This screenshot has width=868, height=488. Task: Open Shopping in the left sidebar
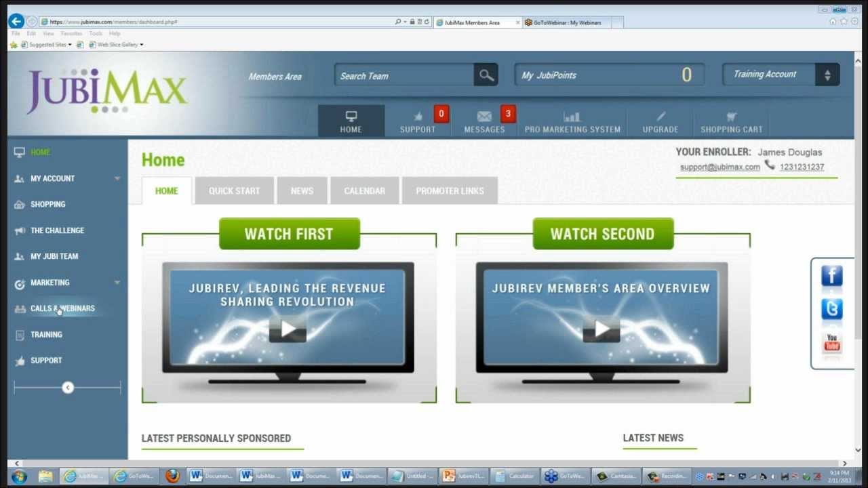47,204
